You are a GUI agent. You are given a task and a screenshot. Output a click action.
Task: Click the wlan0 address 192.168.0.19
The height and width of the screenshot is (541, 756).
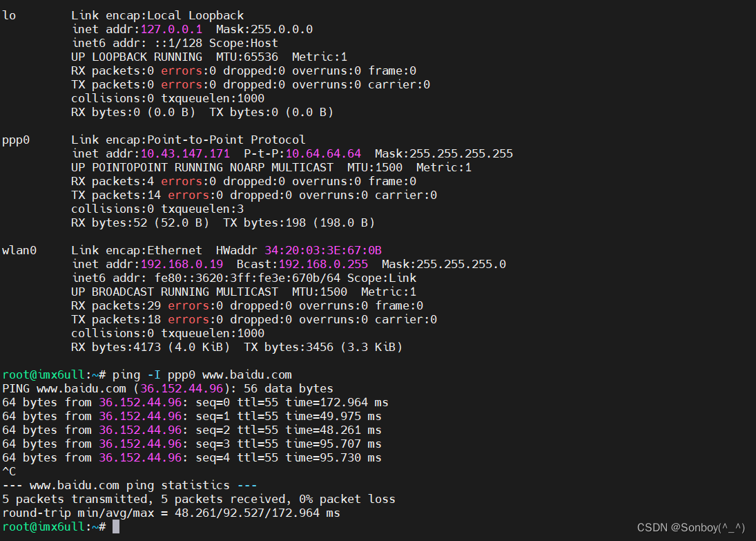[x=182, y=265]
